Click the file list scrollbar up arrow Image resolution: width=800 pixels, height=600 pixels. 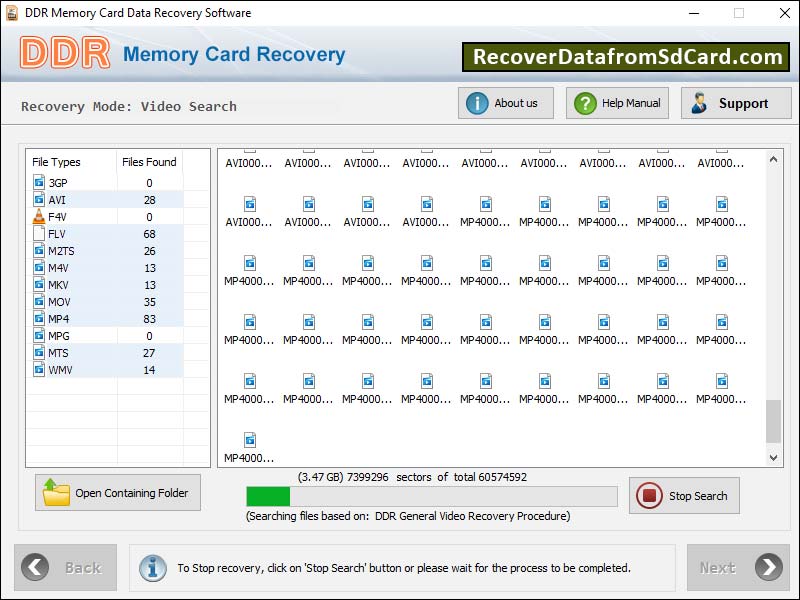click(773, 159)
